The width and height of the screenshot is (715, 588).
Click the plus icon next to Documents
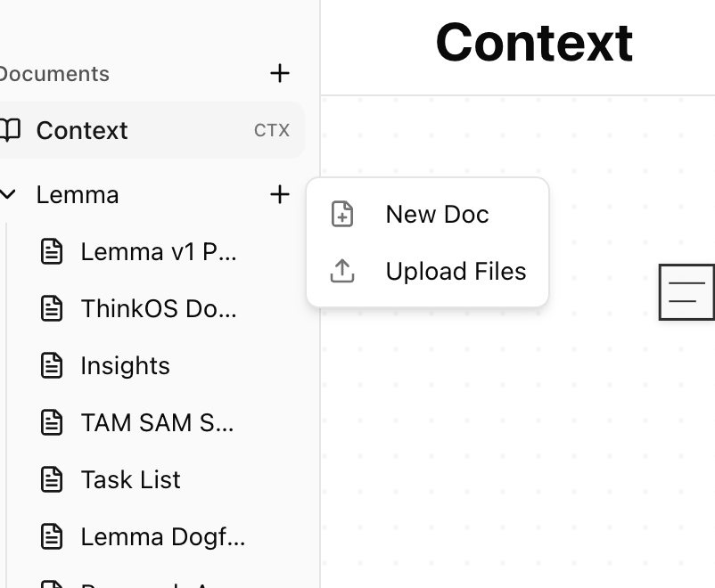280,73
